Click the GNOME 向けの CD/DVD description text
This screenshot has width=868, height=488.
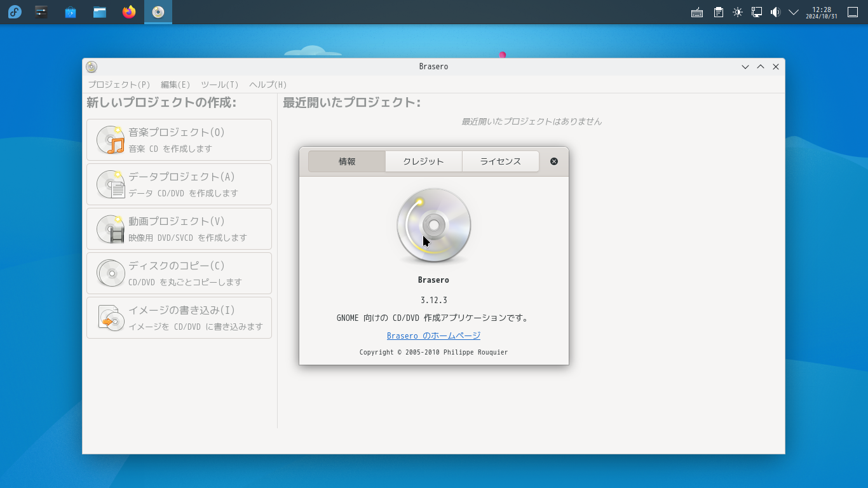click(434, 318)
